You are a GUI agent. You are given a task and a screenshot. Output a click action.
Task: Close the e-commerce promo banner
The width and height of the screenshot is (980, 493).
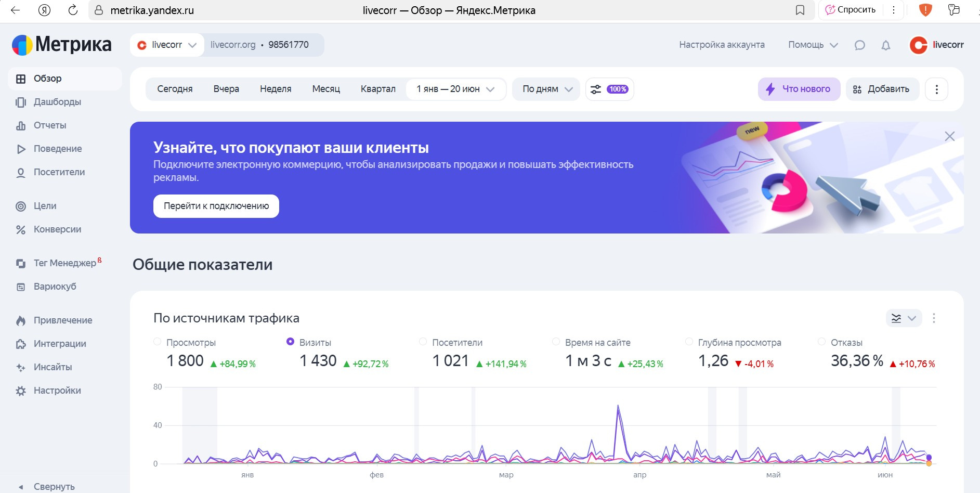point(950,136)
